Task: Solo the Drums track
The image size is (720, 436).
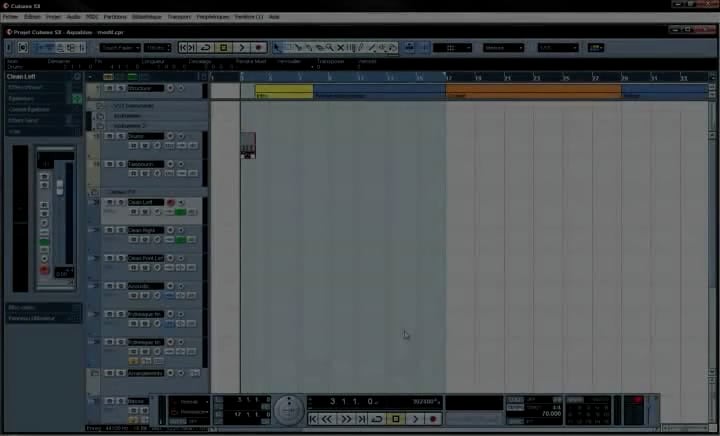Action: point(120,136)
